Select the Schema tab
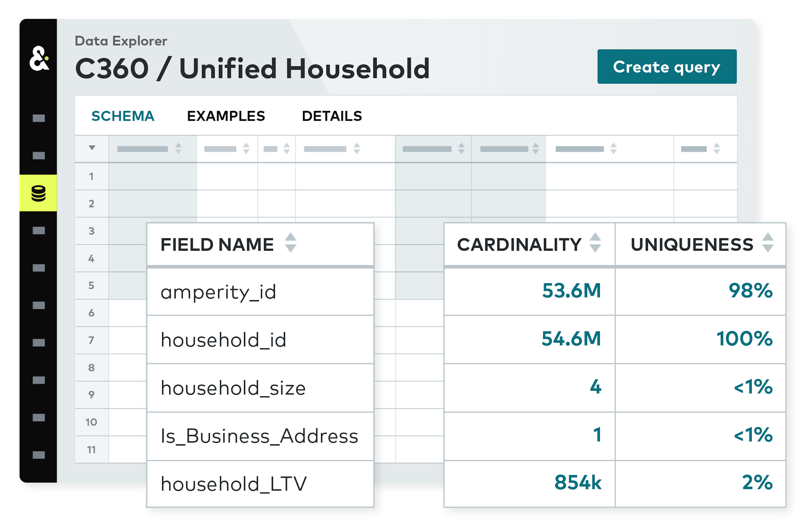This screenshot has height=526, width=812. pos(123,116)
